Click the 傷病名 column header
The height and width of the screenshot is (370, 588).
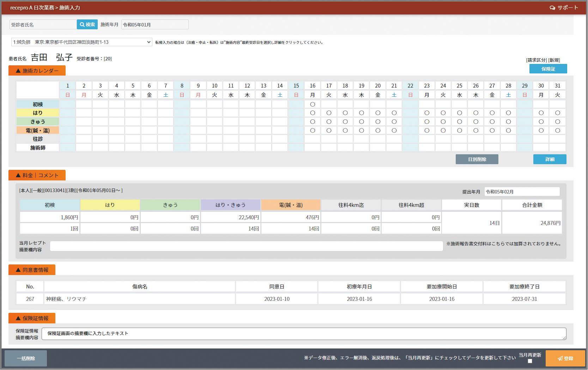pyautogui.click(x=140, y=286)
